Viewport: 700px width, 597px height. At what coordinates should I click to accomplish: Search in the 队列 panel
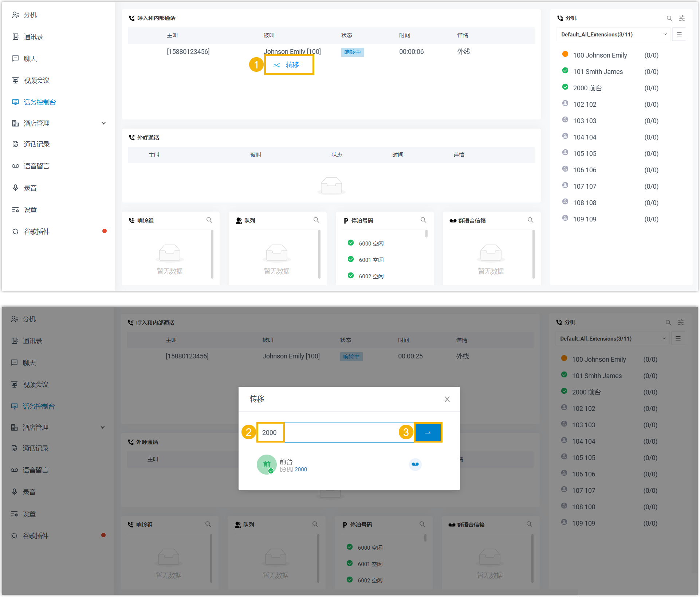[x=316, y=220]
